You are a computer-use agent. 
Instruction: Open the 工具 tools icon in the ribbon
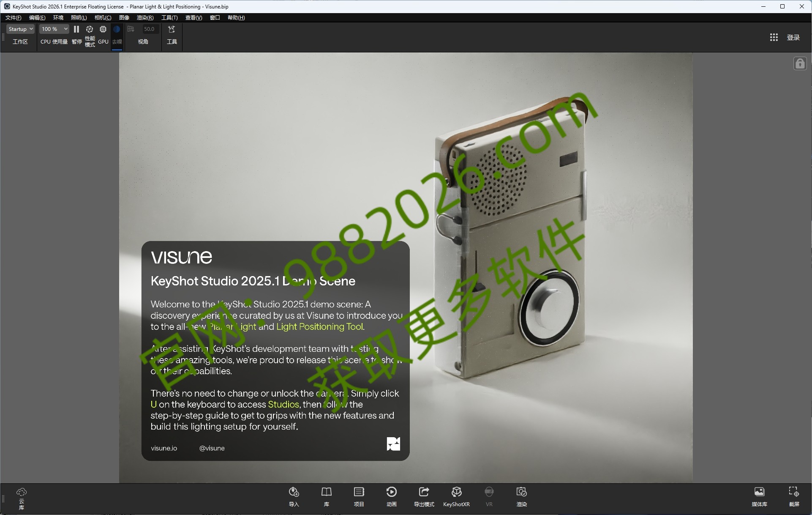click(x=172, y=29)
